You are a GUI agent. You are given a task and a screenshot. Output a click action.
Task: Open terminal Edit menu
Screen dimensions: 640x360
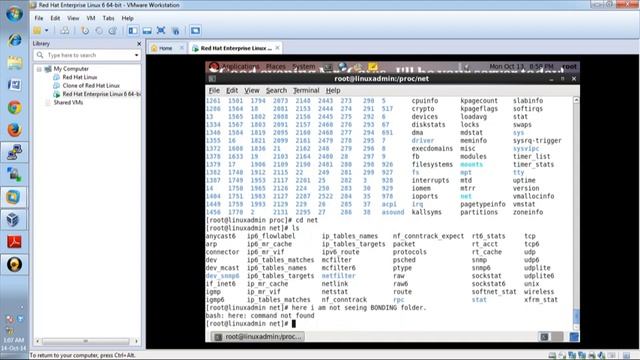click(232, 91)
